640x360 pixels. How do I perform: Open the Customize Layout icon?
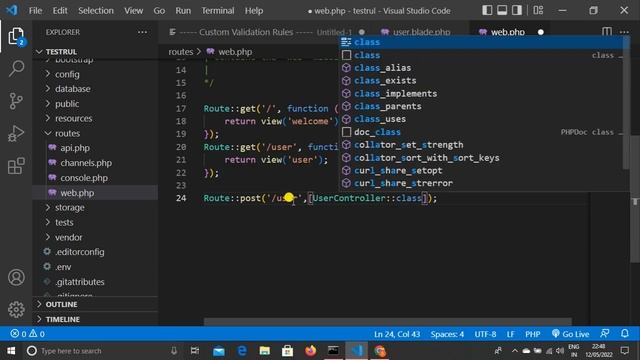point(538,10)
